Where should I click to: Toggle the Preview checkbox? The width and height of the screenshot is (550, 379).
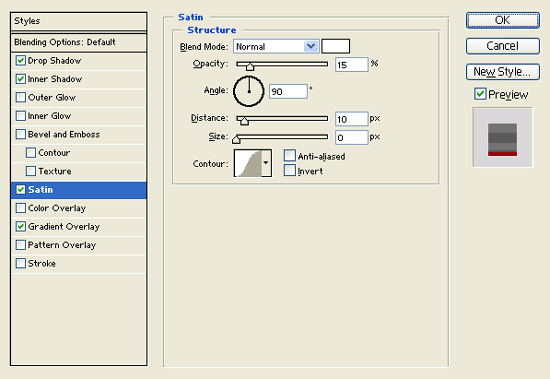tap(480, 94)
